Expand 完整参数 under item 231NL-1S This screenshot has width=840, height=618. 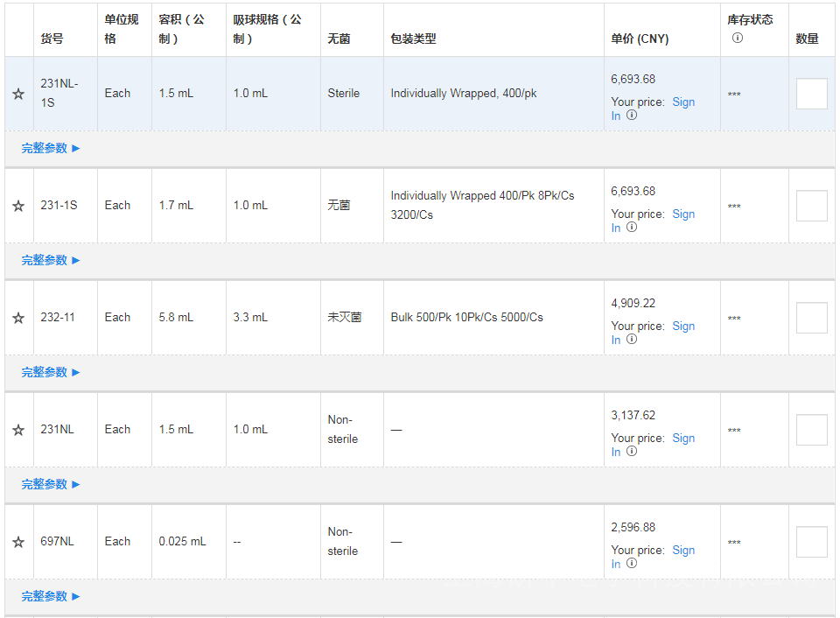[51, 149]
